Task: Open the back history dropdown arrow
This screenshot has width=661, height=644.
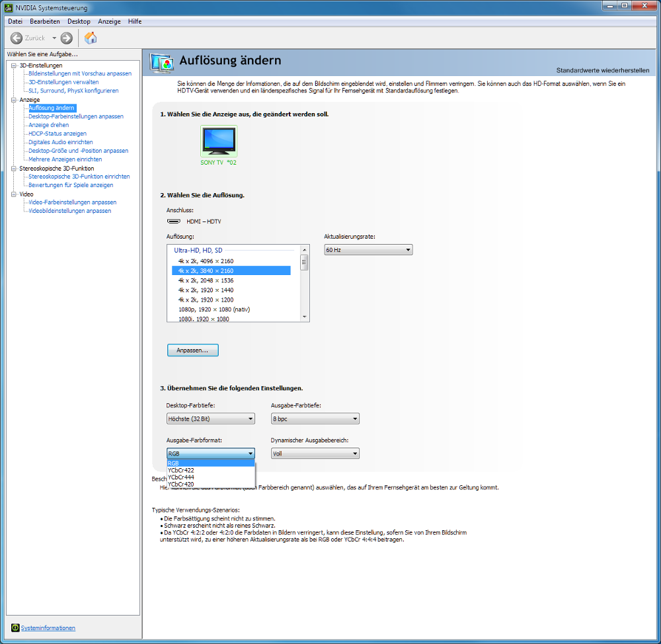Action: 54,38
